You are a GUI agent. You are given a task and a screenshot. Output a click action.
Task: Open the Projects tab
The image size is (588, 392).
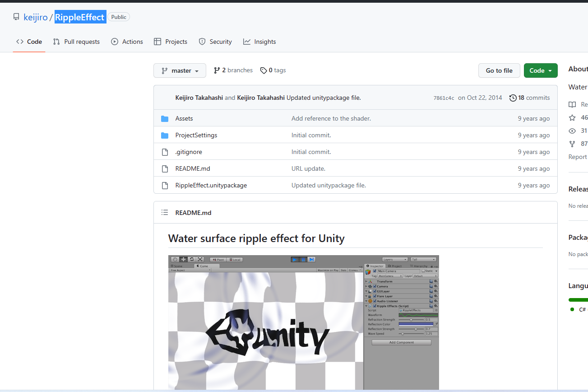click(x=171, y=42)
